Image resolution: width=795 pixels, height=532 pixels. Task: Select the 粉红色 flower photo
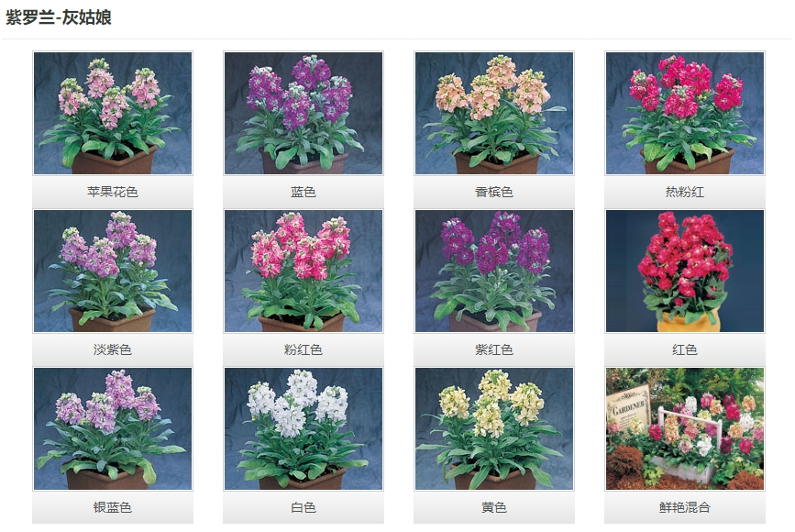304,271
